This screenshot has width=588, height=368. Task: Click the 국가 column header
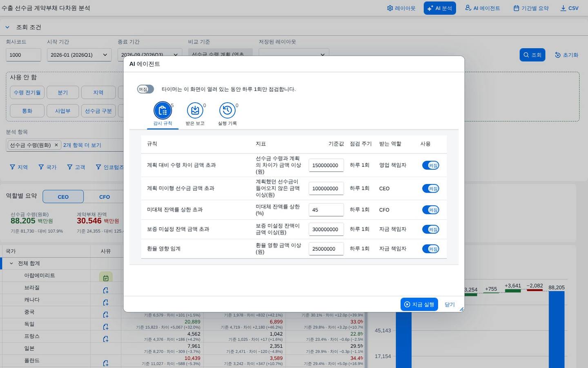tap(46, 251)
